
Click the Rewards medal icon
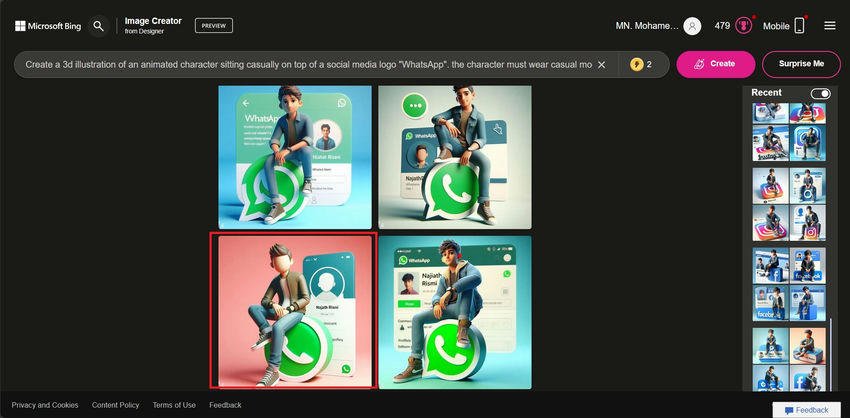(x=744, y=25)
